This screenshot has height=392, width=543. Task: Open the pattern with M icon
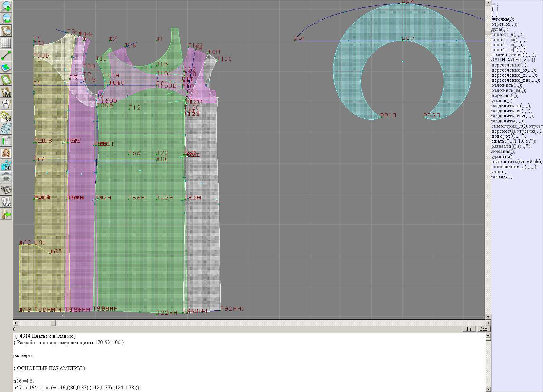[x=6, y=92]
